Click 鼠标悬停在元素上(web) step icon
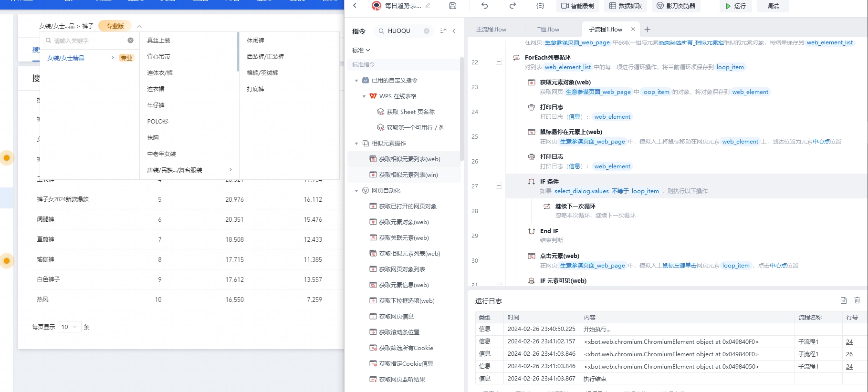The height and width of the screenshot is (392, 868). click(532, 132)
